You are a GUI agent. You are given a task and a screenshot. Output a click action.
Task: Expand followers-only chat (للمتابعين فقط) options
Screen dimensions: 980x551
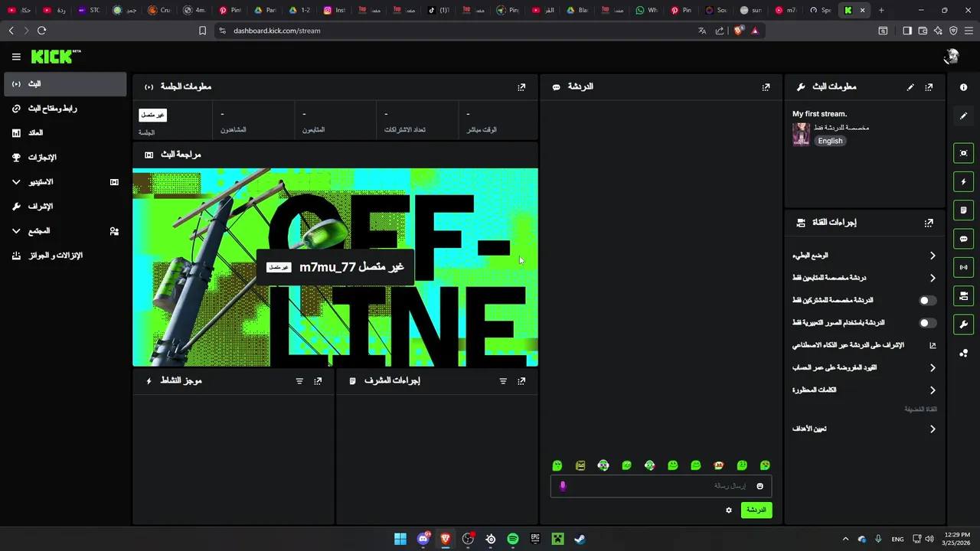click(x=864, y=278)
